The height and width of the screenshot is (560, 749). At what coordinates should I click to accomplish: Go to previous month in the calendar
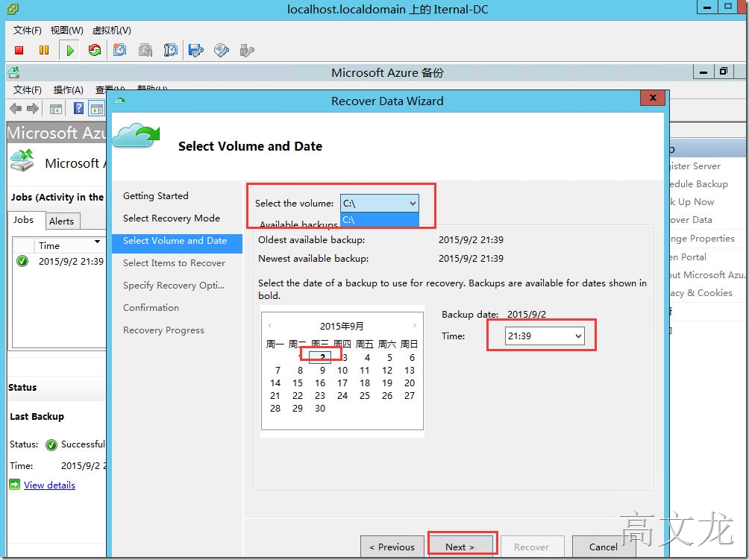(269, 326)
